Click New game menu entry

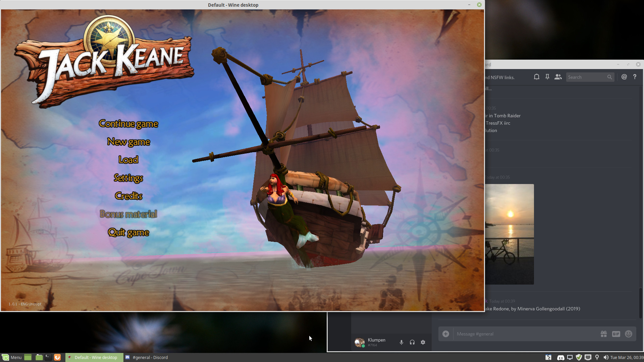pyautogui.click(x=128, y=142)
